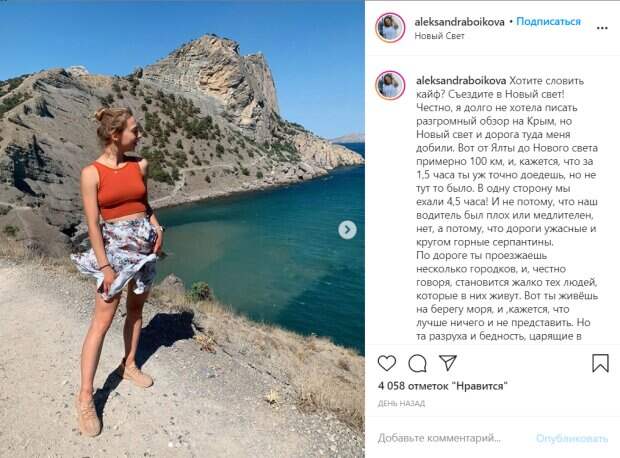Share the post via paper plane icon

click(448, 363)
